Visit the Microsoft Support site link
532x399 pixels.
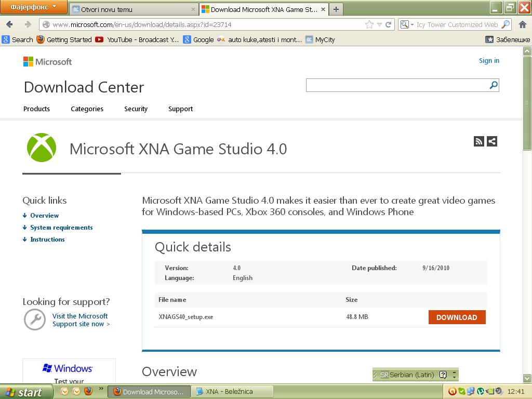[81, 320]
